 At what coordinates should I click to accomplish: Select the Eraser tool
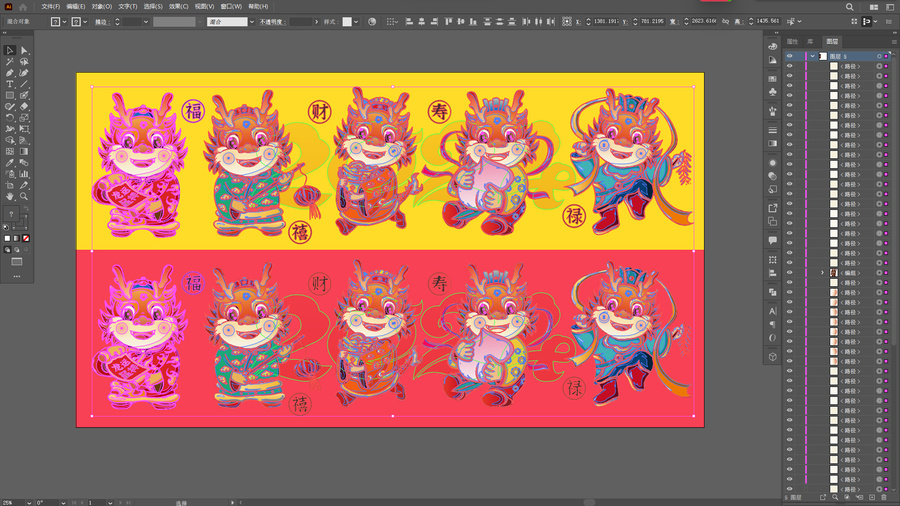[x=24, y=107]
